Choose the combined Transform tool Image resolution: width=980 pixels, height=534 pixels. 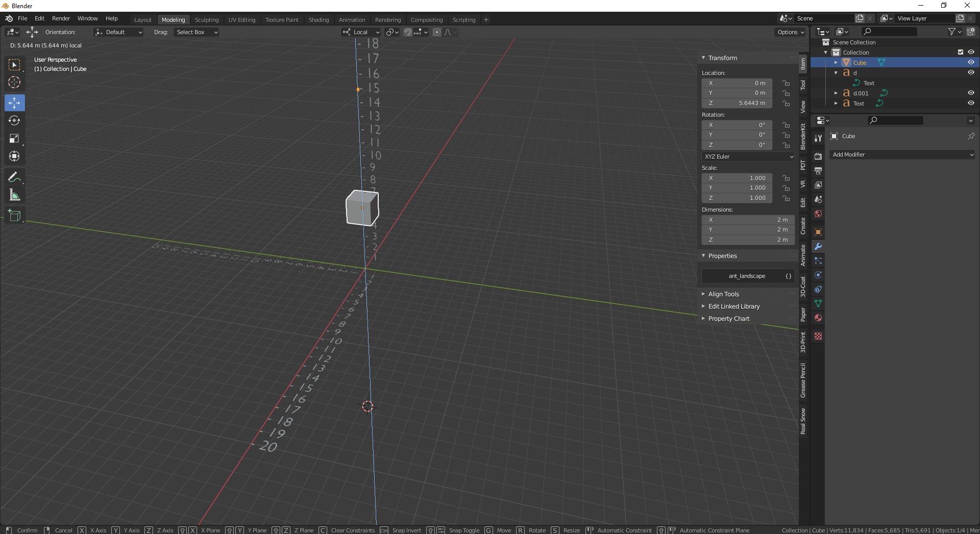click(x=14, y=156)
